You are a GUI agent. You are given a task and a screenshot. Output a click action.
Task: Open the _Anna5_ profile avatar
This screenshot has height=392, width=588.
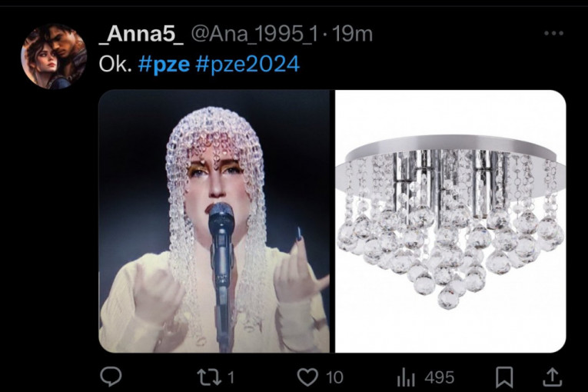[x=54, y=55]
